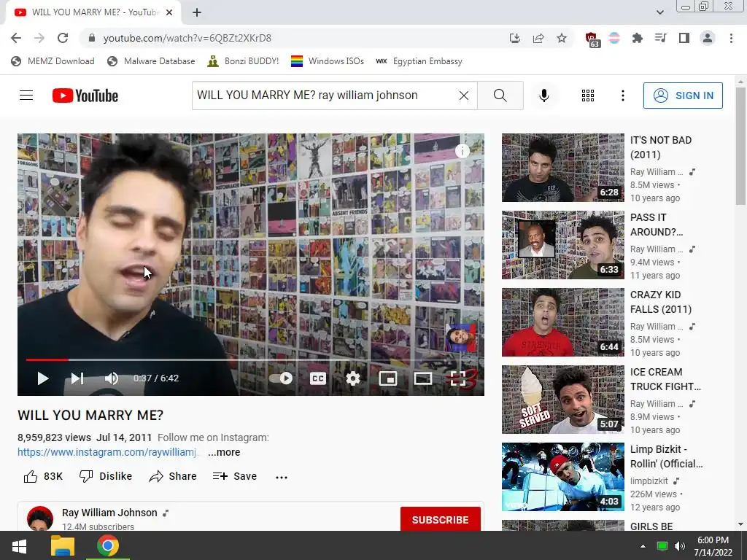The height and width of the screenshot is (560, 747).
Task: Search with your voice microphone
Action: (x=544, y=96)
